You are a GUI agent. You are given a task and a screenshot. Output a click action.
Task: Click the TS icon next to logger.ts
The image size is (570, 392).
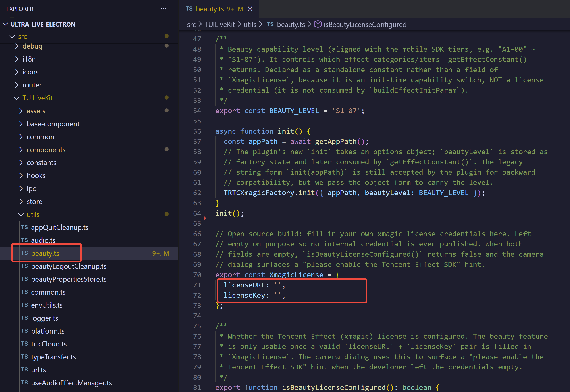click(25, 318)
